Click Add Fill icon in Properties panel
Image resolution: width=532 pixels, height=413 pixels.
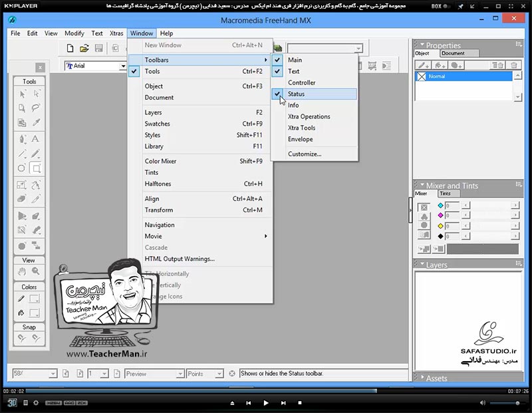click(440, 65)
